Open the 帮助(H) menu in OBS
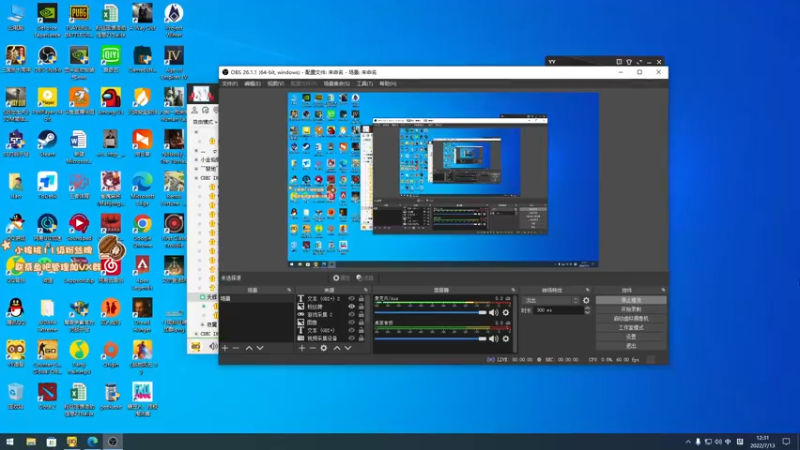 click(388, 84)
